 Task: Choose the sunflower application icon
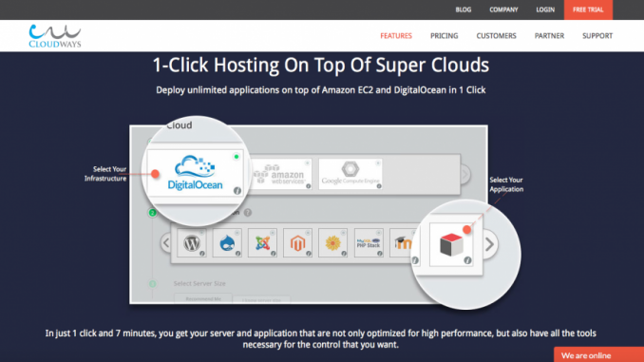tap(333, 243)
